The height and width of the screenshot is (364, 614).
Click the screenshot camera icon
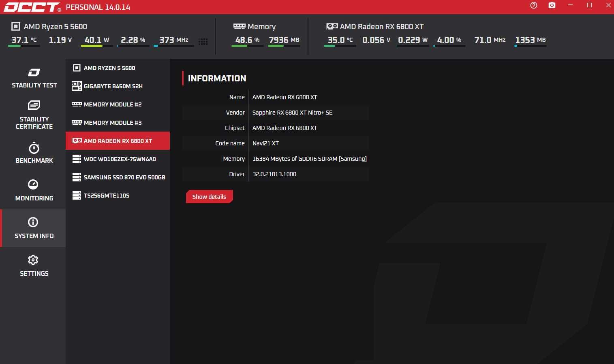click(x=552, y=5)
